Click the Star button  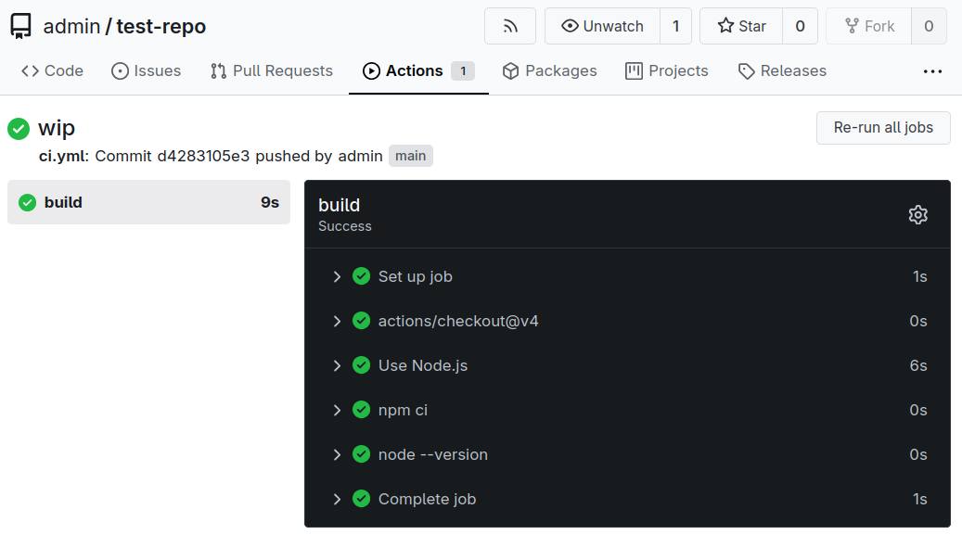[x=741, y=26]
